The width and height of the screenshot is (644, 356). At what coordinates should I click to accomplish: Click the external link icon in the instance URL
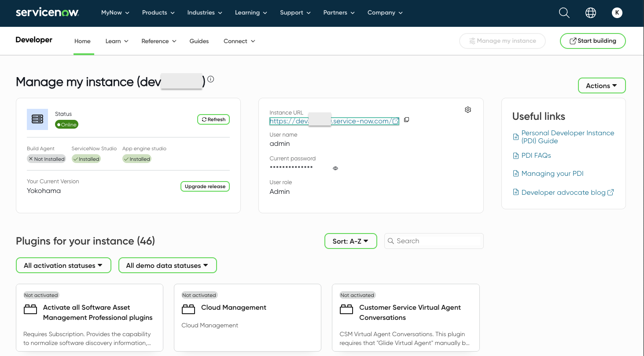(396, 121)
